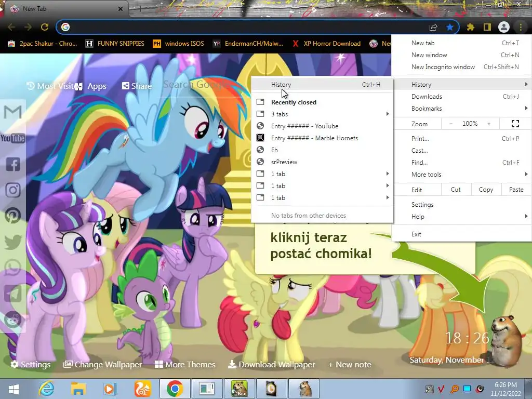Expand the History item in Chrome menu

[x=462, y=85]
